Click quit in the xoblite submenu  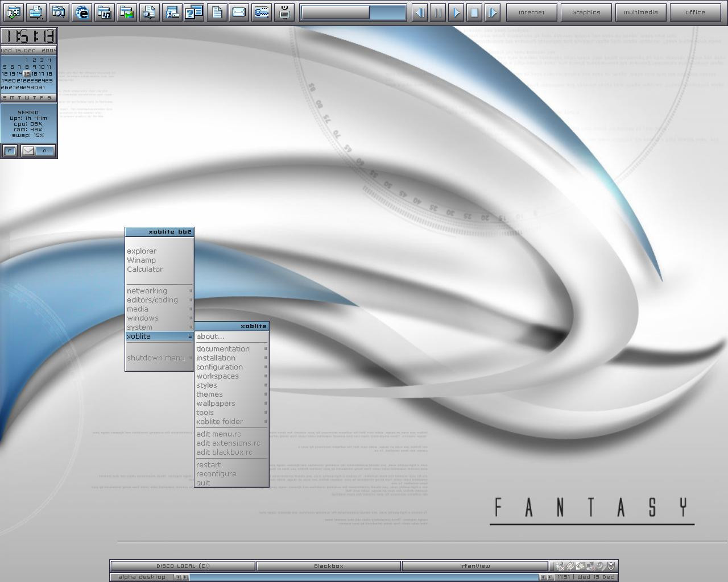coord(231,483)
